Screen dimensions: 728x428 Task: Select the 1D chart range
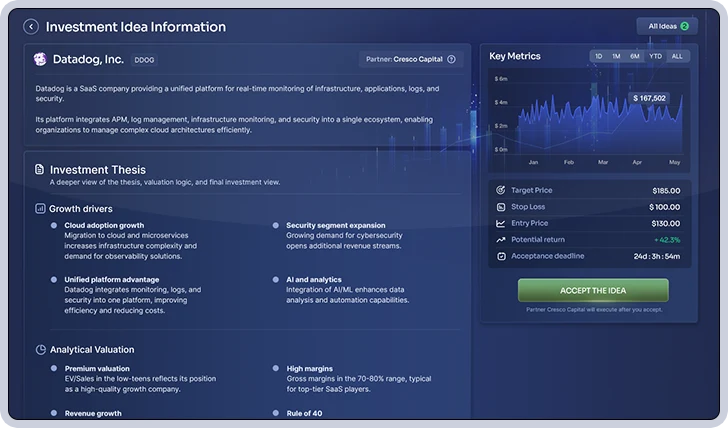click(598, 56)
